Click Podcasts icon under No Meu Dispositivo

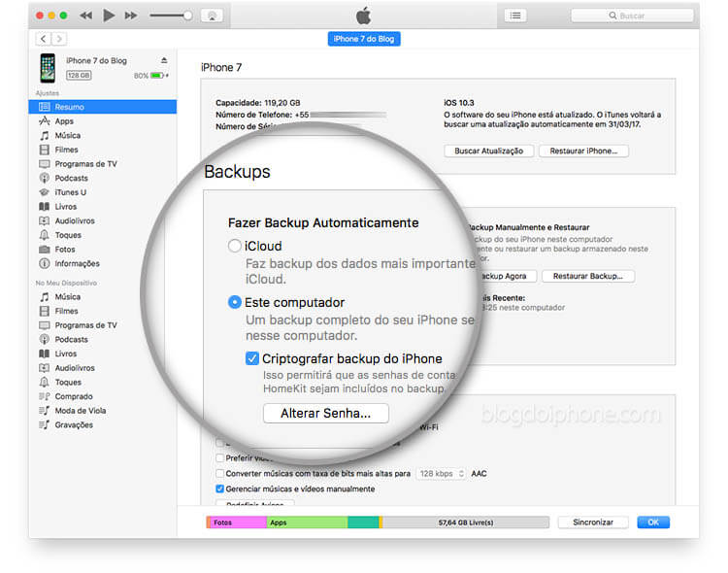pyautogui.click(x=44, y=339)
